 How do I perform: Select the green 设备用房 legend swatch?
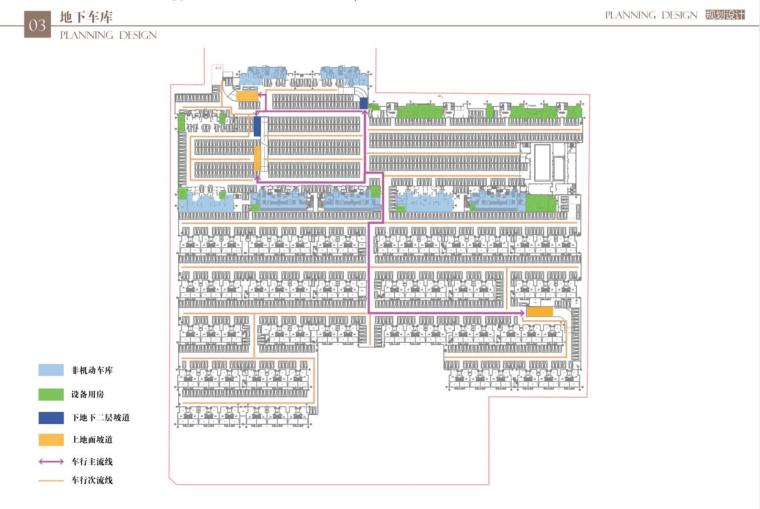[51, 393]
